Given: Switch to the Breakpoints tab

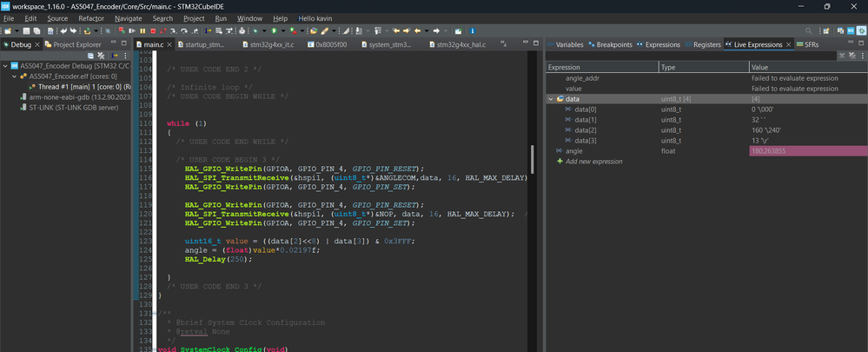Looking at the screenshot, I should click(613, 44).
